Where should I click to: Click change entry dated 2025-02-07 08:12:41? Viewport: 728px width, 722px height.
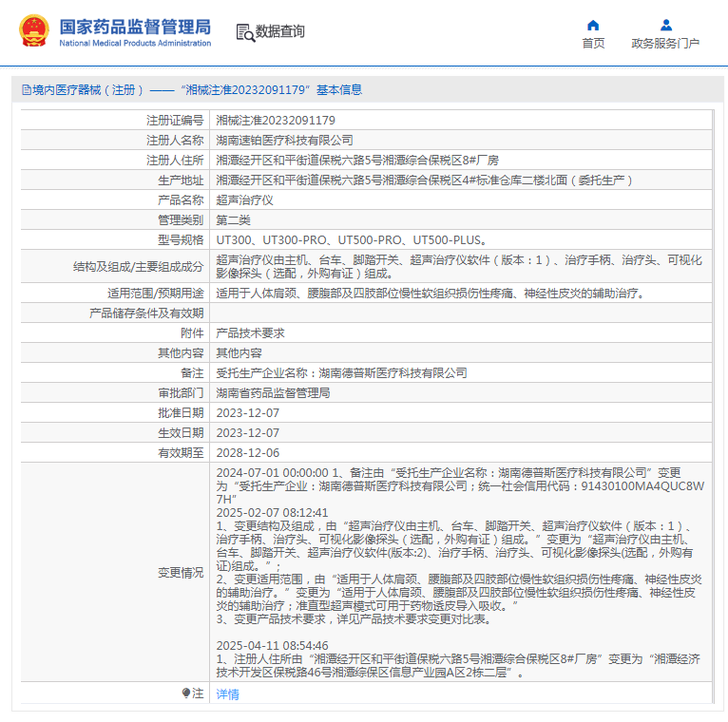click(459, 566)
